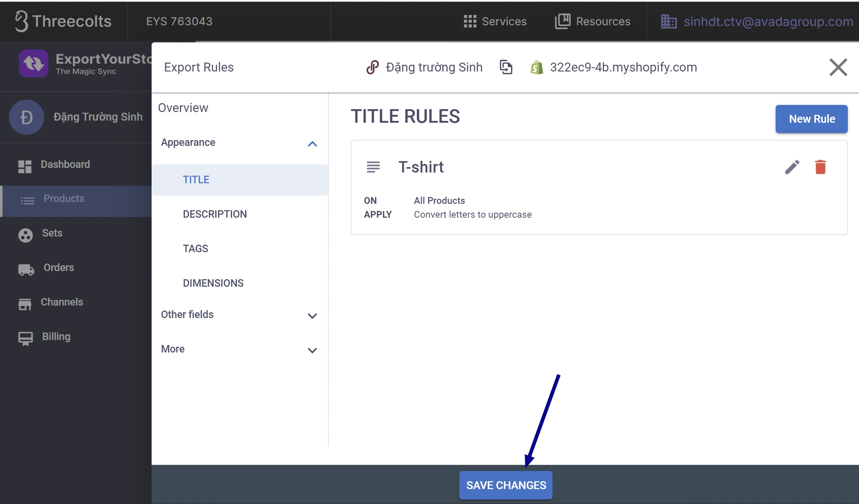Click the More section label
The width and height of the screenshot is (859, 504).
pos(173,349)
